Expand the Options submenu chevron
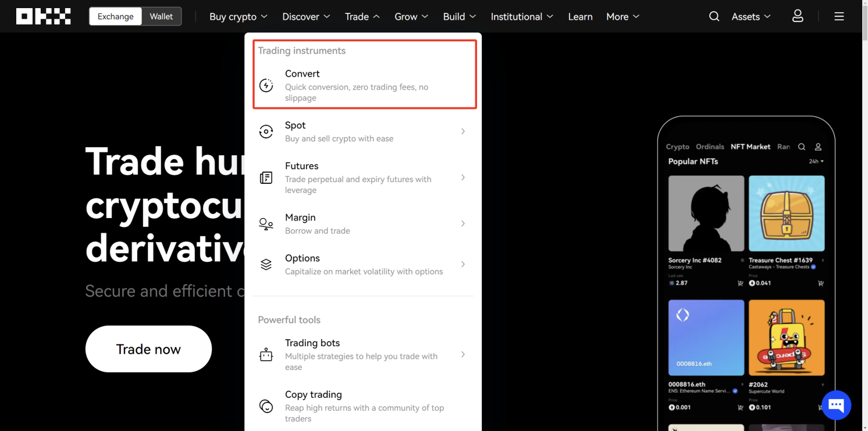This screenshot has height=431, width=868. point(463,264)
